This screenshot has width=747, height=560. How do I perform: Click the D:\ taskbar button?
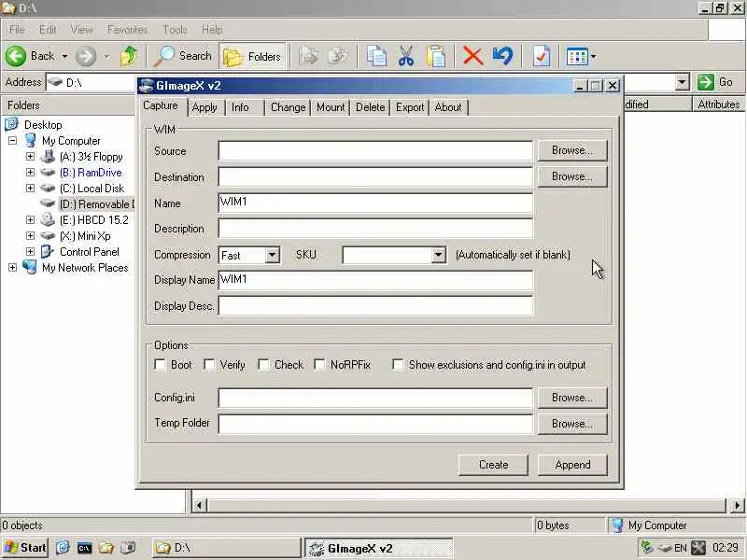click(227, 548)
